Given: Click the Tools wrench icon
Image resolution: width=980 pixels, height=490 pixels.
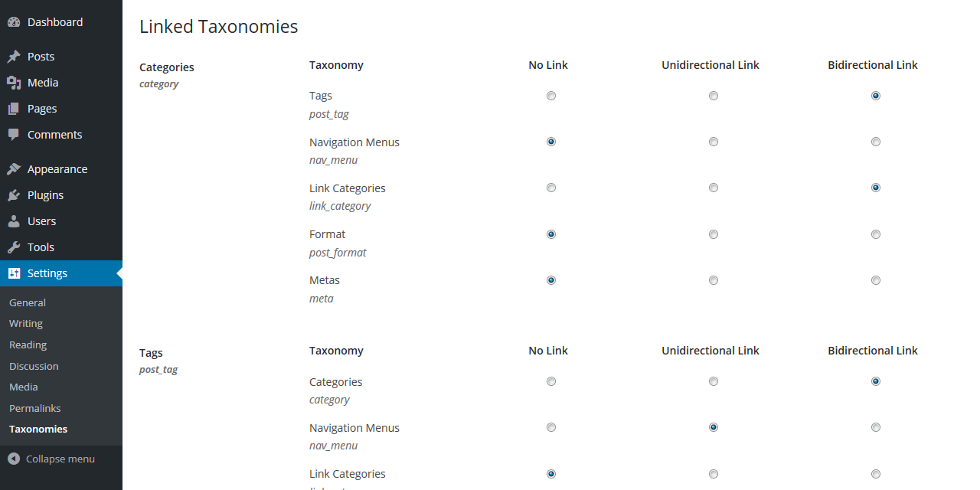Looking at the screenshot, I should pos(14,247).
